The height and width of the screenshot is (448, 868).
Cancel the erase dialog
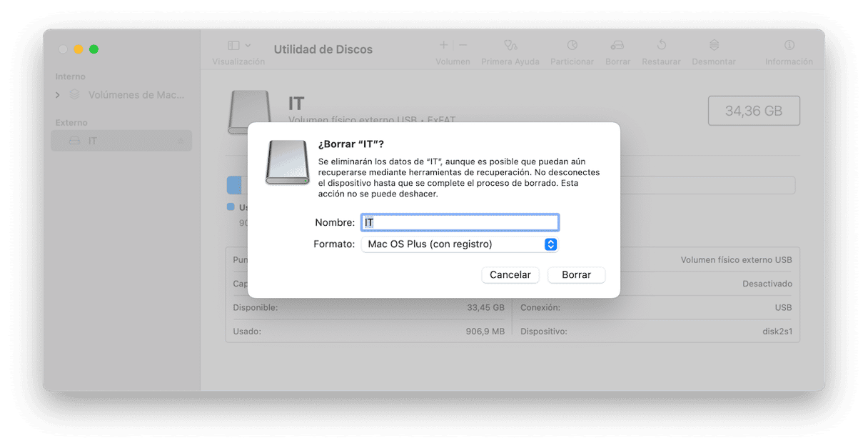pos(510,275)
